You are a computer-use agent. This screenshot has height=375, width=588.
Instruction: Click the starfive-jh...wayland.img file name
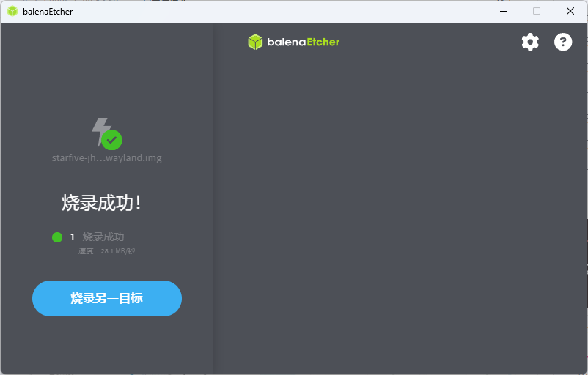pyautogui.click(x=107, y=157)
